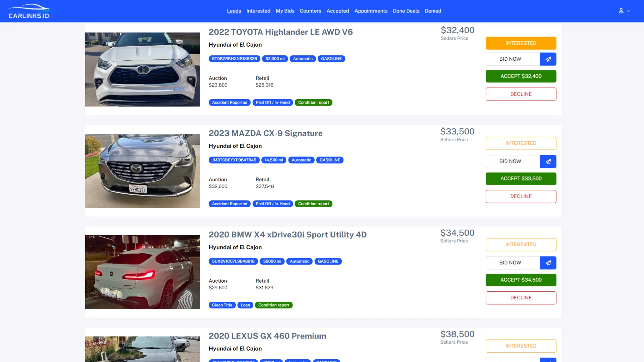Open the Leads tab
The width and height of the screenshot is (644, 362).
234,11
